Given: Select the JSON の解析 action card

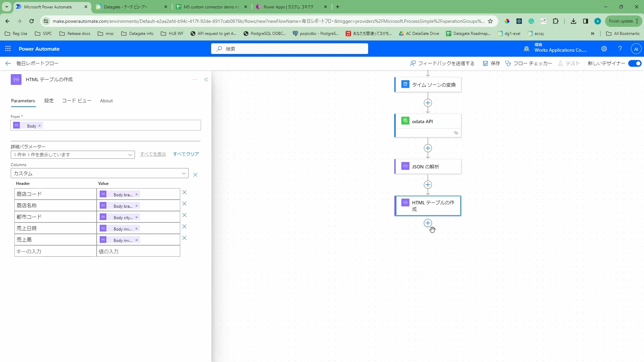Looking at the screenshot, I should click(428, 167).
